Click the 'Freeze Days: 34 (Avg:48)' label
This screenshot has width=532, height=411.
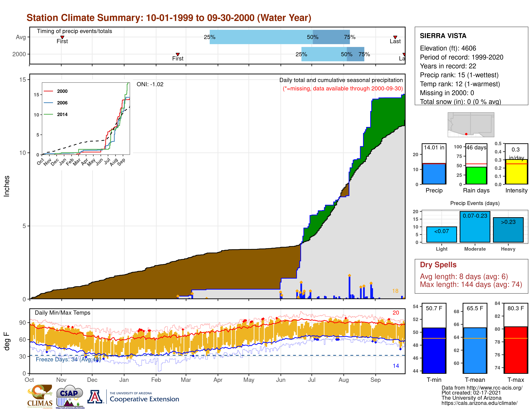tap(68, 359)
